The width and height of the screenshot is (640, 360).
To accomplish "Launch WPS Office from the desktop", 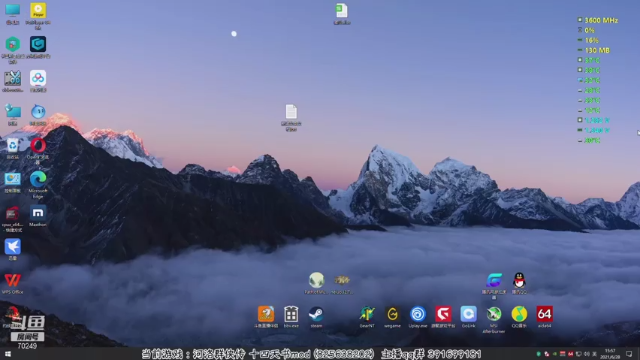I will 13,283.
